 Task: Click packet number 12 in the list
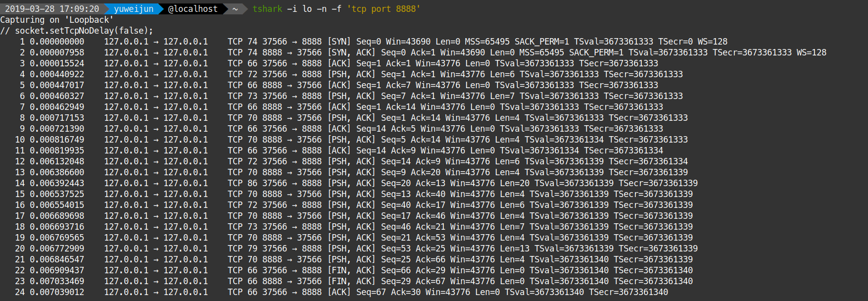20,161
